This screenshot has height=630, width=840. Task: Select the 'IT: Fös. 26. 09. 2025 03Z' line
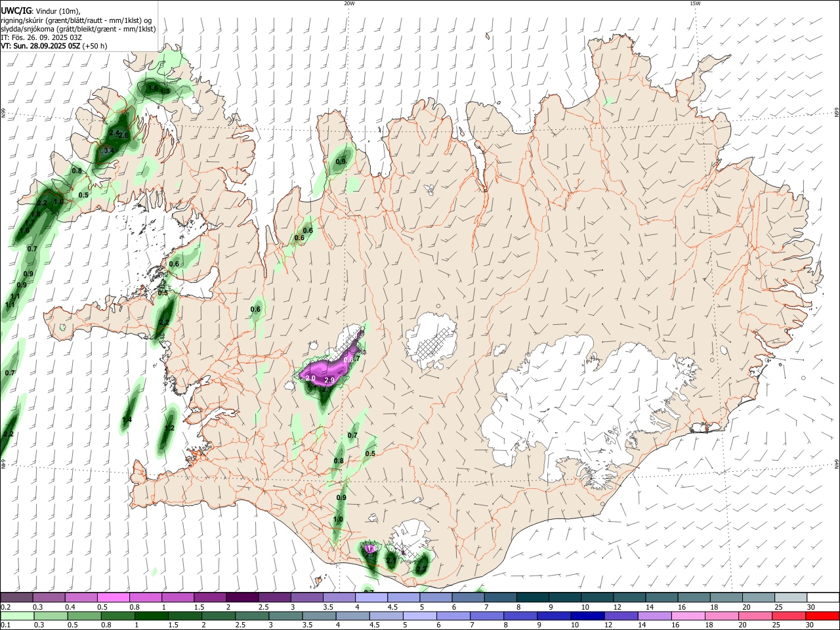(x=41, y=37)
